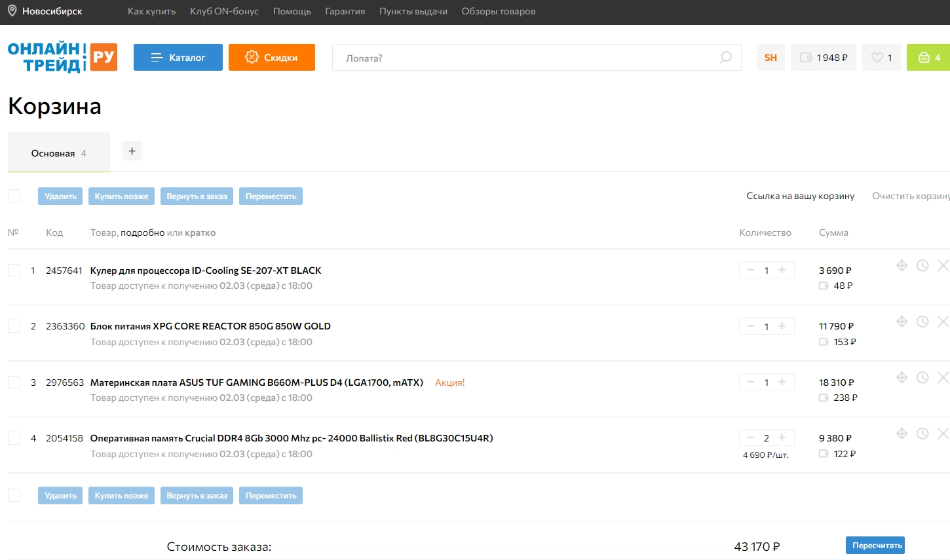Viewport: 950px width, 560px height.
Task: Remove the ID-Cooling cooler with X icon
Action: tap(943, 265)
